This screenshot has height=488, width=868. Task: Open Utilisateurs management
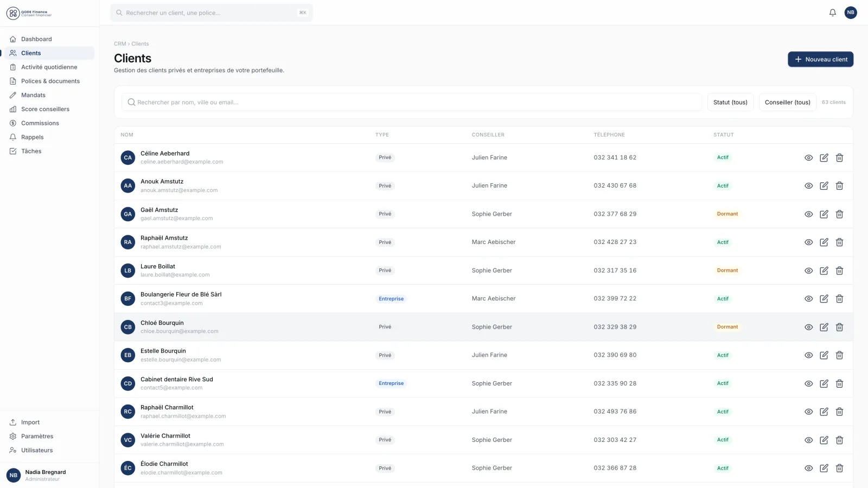coord(49,451)
